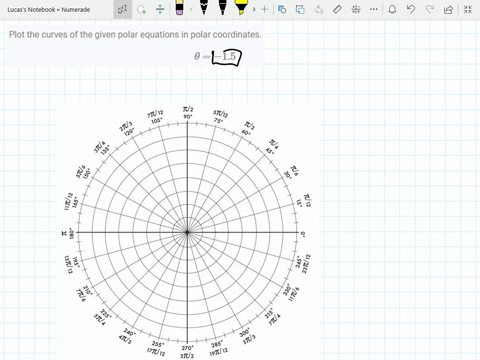The image size is (480, 360).
Task: Open the Shapes tool
Action: tap(282, 9)
